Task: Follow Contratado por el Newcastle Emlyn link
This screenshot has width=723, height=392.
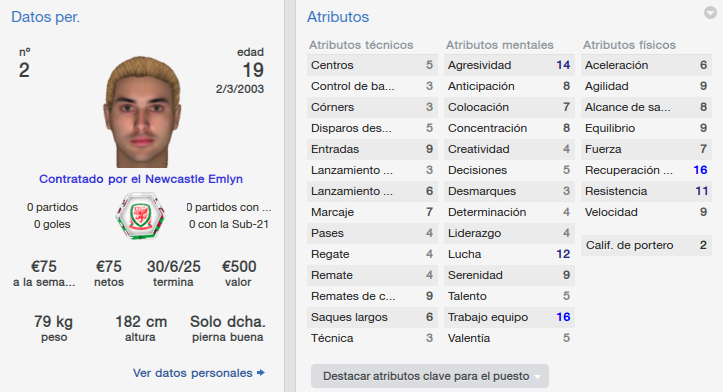Action: click(x=141, y=179)
